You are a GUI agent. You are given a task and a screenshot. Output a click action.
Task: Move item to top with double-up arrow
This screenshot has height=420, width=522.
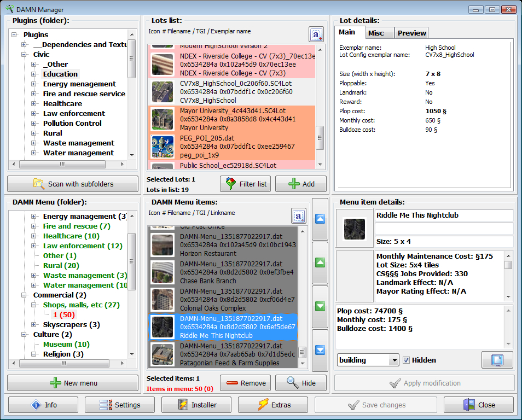pyautogui.click(x=320, y=219)
